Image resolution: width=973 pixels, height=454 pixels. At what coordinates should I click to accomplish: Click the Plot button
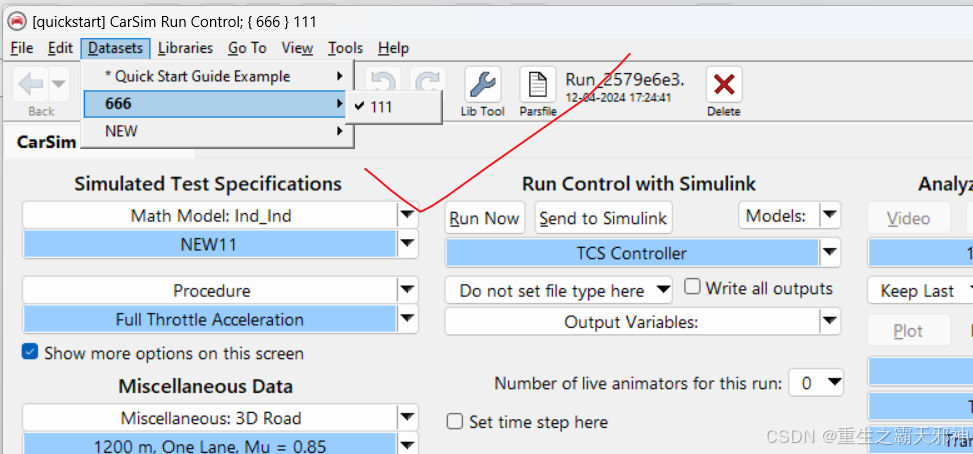tap(908, 331)
